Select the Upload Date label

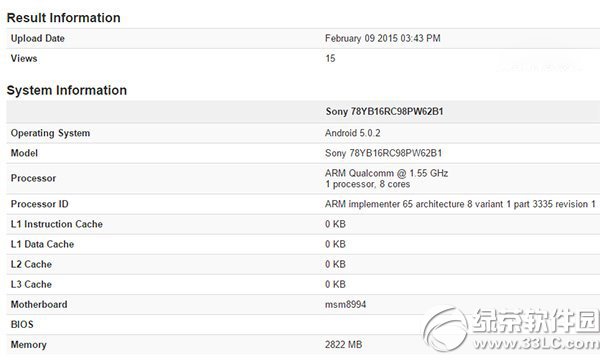click(38, 38)
